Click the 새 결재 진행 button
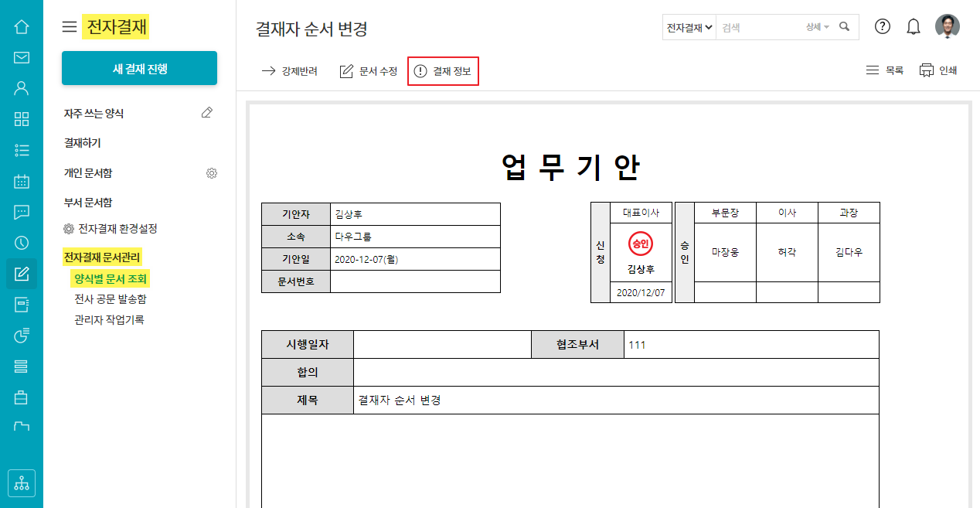This screenshot has width=980, height=508. pyautogui.click(x=139, y=69)
